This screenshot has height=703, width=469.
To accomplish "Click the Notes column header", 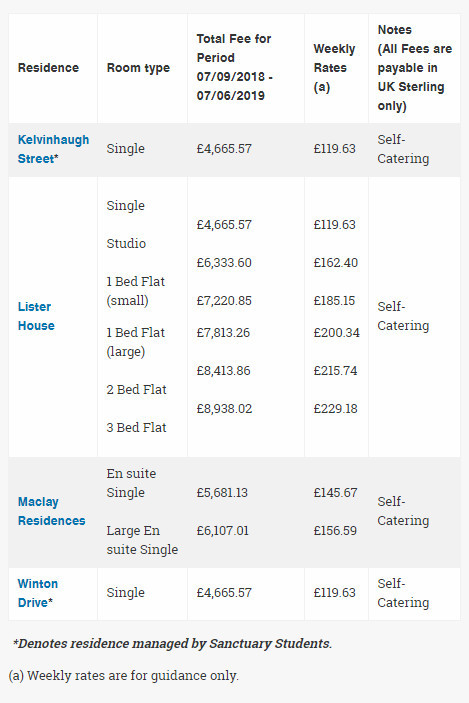I will [x=415, y=68].
